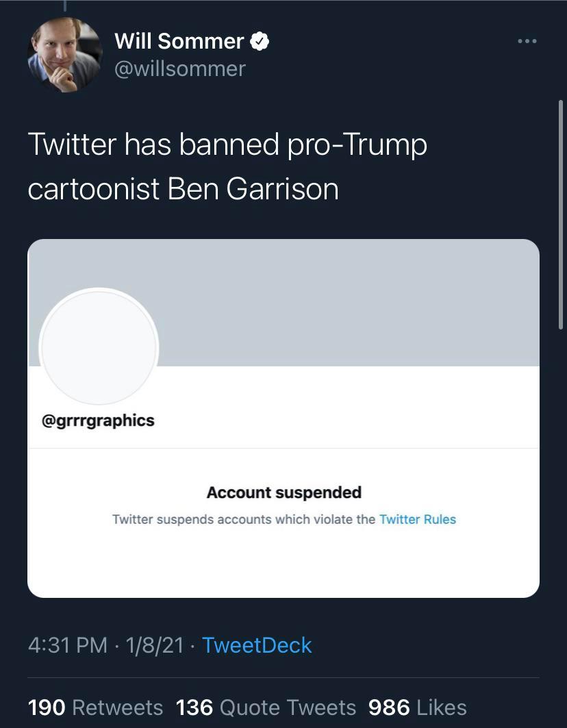Click the Will Sommer display name
The height and width of the screenshot is (728, 567).
click(179, 41)
